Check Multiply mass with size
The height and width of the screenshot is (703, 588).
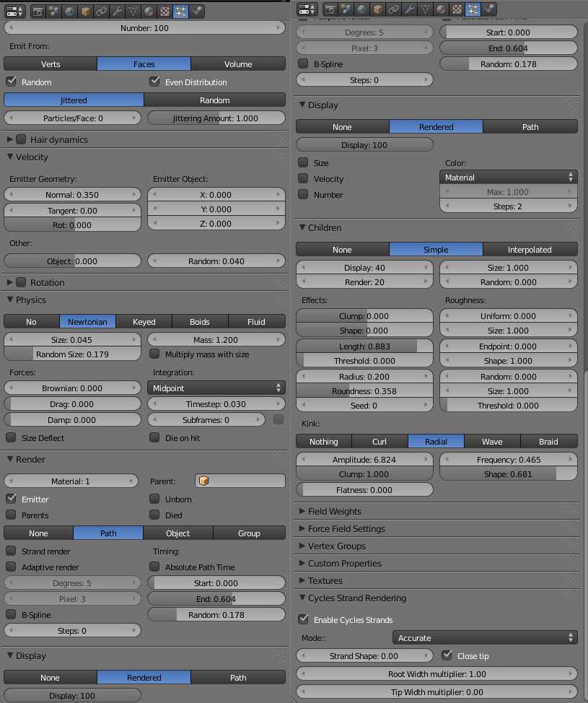click(x=154, y=354)
